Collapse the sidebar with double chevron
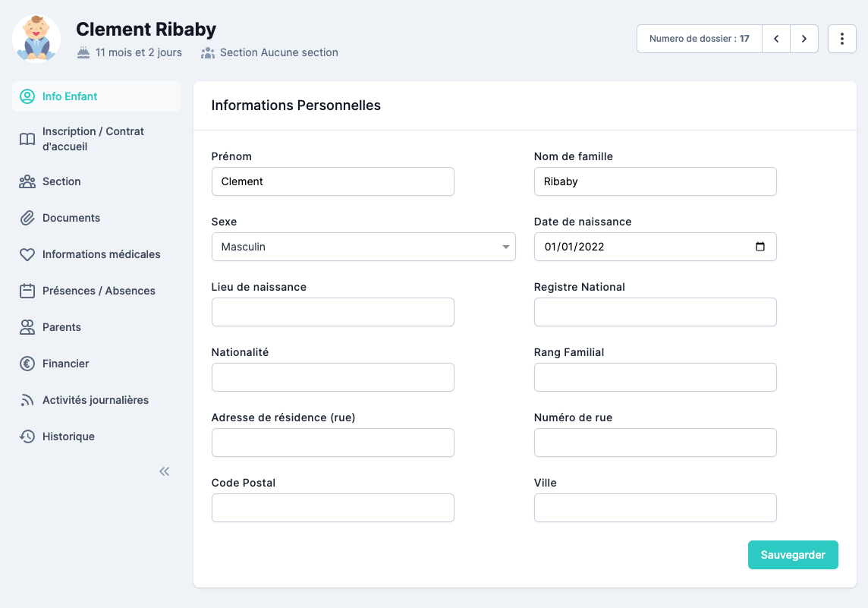The height and width of the screenshot is (608, 868). 164,471
